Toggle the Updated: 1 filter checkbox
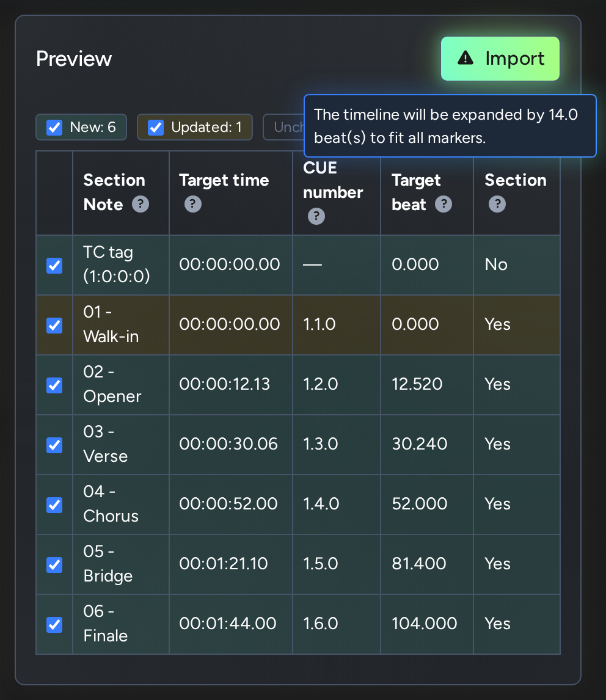This screenshot has height=700, width=606. [x=156, y=127]
